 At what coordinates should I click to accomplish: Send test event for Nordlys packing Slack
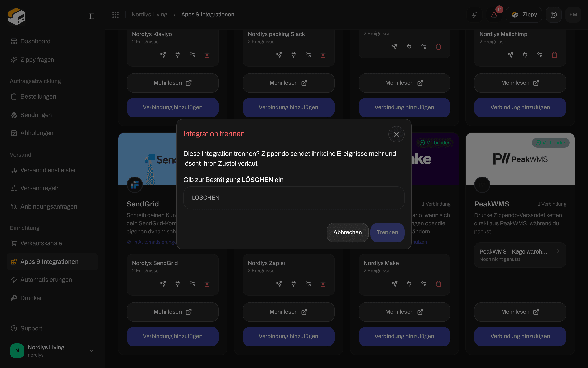tap(279, 55)
